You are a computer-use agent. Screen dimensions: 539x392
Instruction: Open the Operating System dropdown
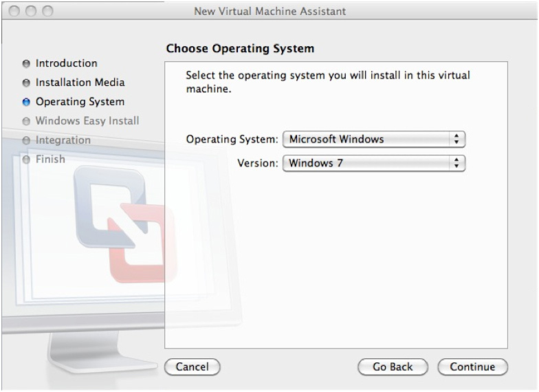[x=374, y=139]
